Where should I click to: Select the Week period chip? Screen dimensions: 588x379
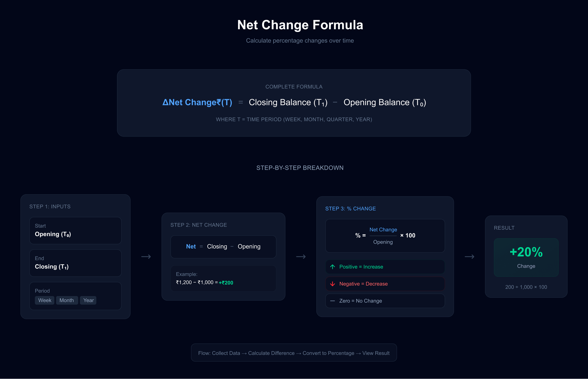tap(45, 300)
